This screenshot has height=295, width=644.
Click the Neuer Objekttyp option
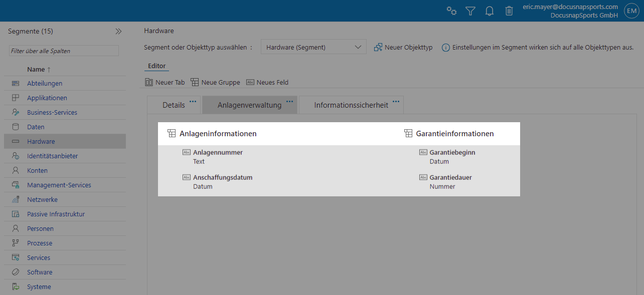[404, 47]
